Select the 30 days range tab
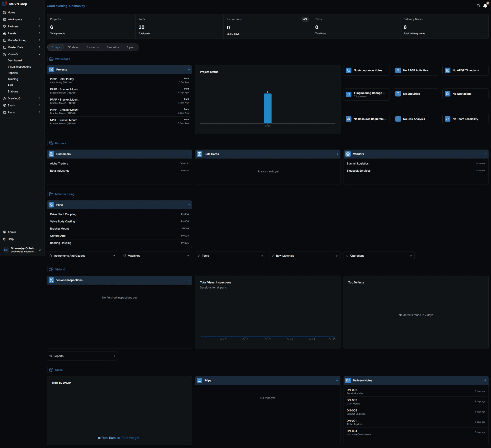491x448 pixels. point(73,47)
